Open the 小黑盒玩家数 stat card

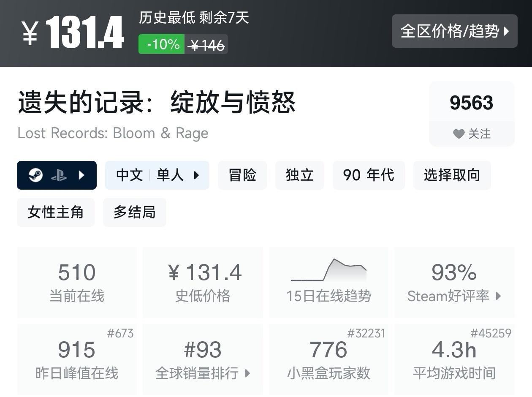coord(328,359)
